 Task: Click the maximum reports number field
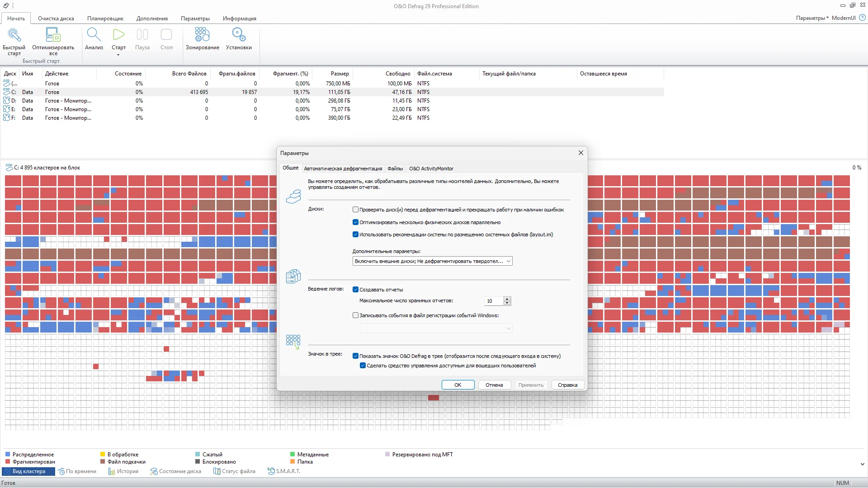click(x=494, y=301)
